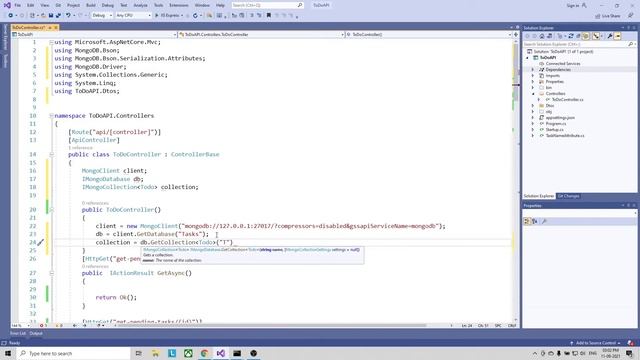Toggle the bookmark icon in toolbar
Image resolution: width=640 pixels, height=360 pixels.
269,16
